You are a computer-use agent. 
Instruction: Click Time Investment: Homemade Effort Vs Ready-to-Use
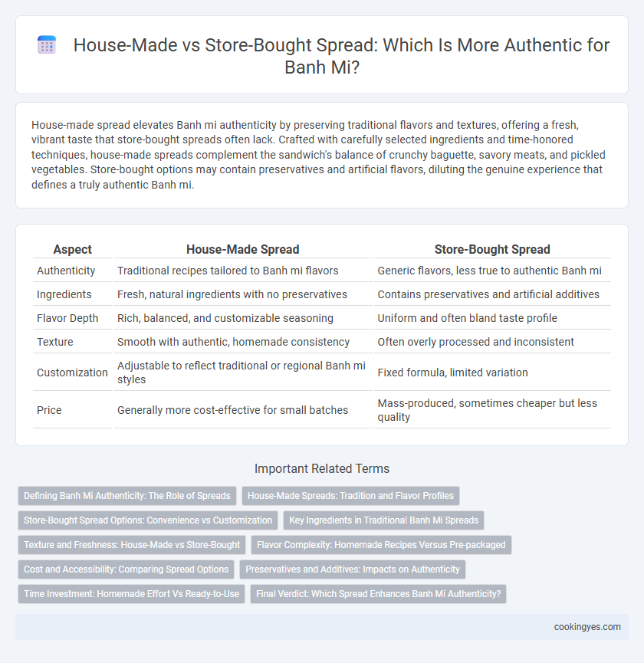132,594
